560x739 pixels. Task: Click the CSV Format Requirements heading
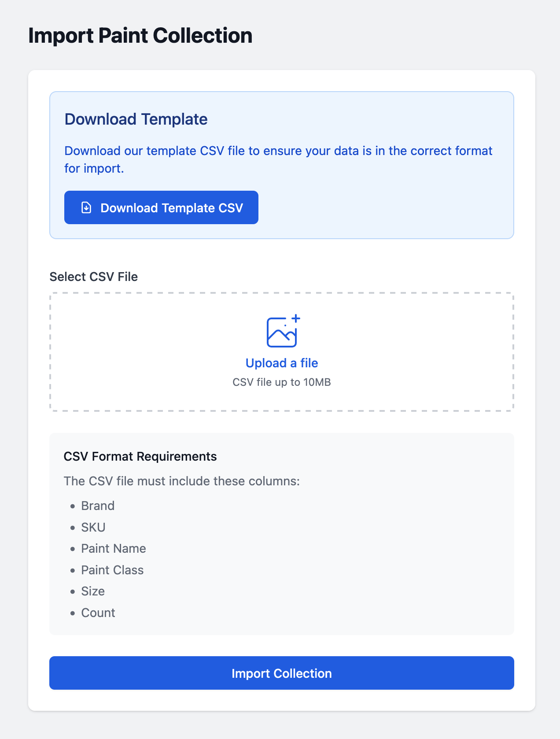pos(140,456)
